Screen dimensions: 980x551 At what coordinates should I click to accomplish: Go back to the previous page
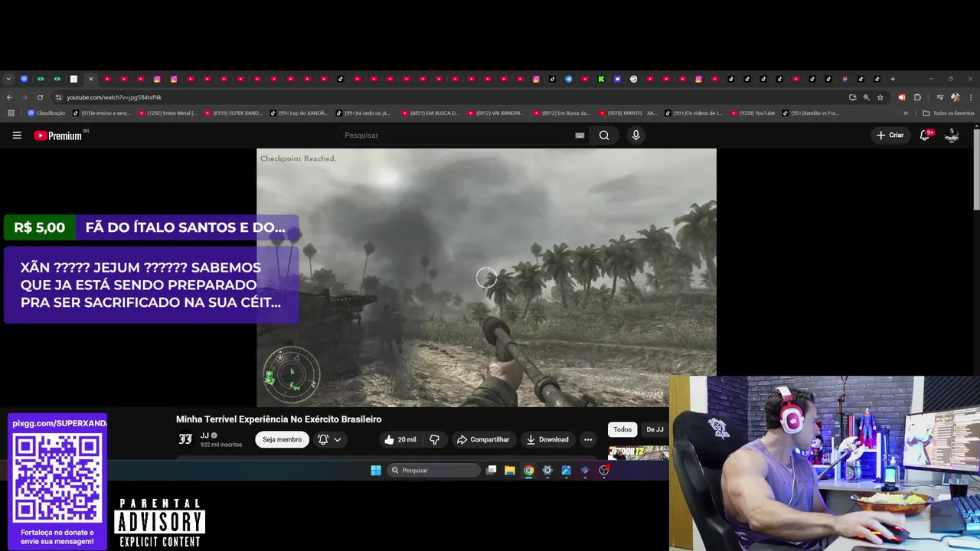pos(9,97)
